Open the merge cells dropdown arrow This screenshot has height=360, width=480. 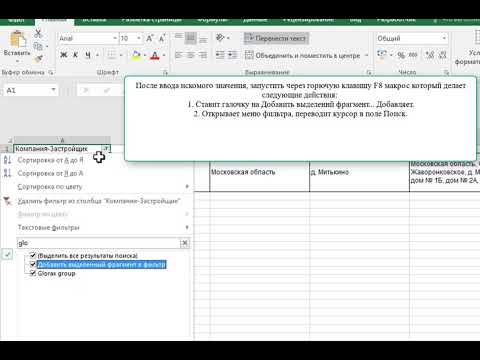coord(366,55)
